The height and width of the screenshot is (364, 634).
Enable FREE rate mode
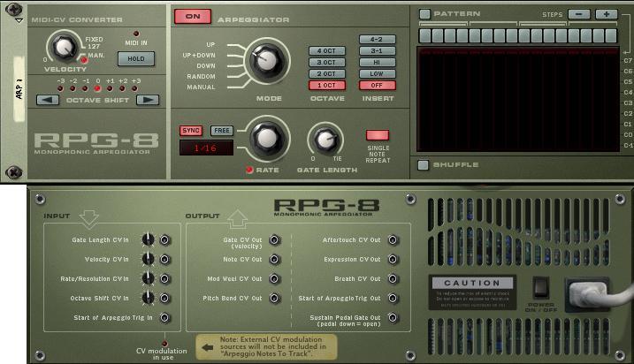point(222,131)
